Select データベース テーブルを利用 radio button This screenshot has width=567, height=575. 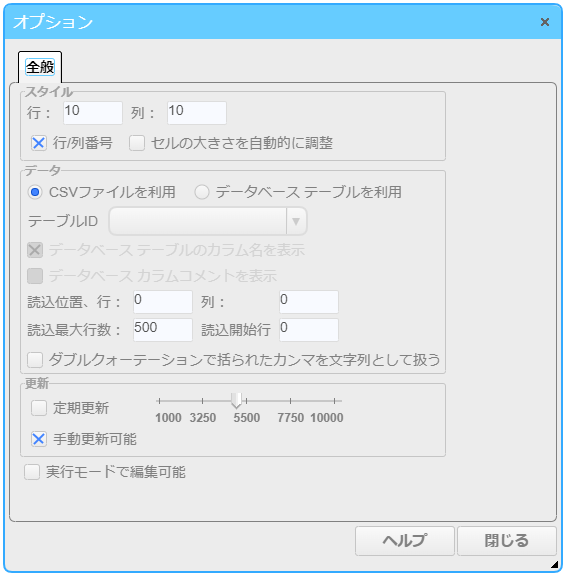[202, 192]
